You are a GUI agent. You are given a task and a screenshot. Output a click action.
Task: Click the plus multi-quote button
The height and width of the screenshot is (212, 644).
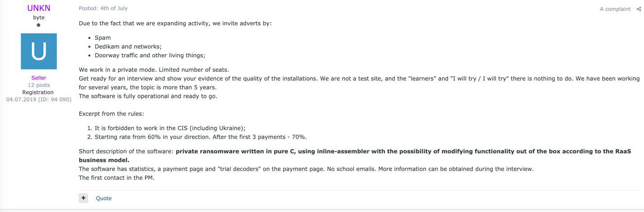click(83, 198)
